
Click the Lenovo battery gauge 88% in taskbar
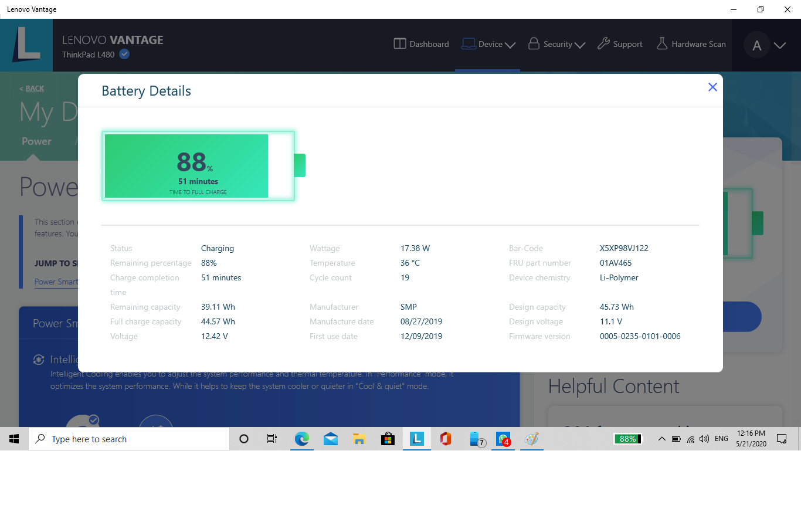click(x=628, y=439)
